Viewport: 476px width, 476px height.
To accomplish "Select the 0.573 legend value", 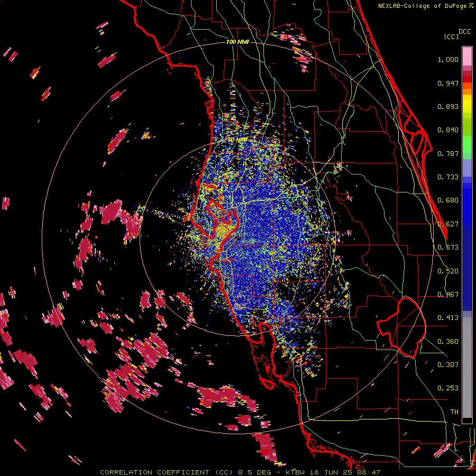I will (448, 248).
